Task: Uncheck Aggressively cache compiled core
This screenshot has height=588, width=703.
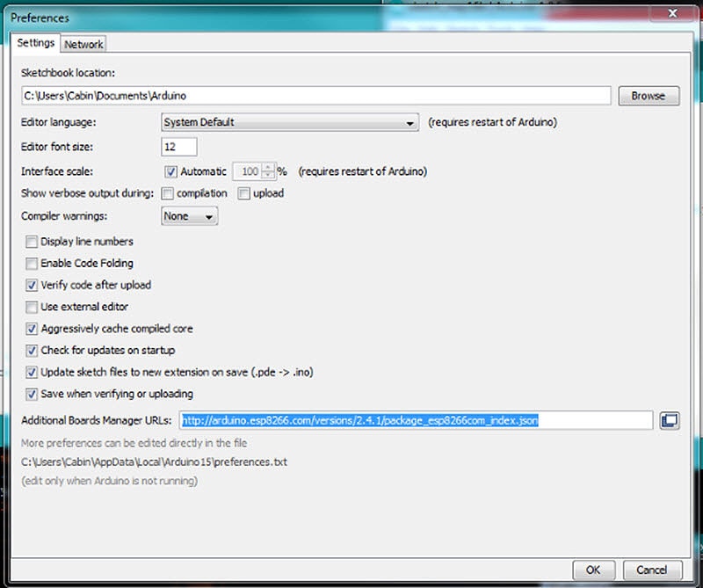Action: 32,329
